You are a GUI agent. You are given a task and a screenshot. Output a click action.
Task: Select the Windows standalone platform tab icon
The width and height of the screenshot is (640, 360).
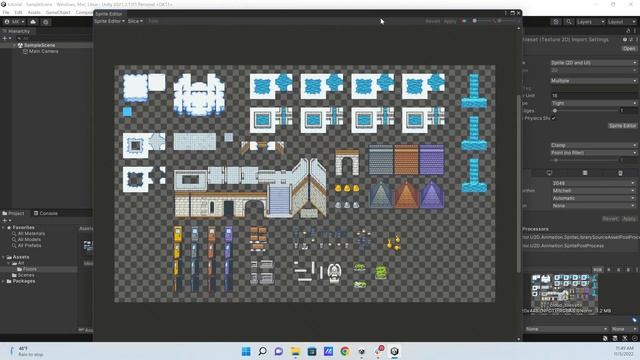tap(584, 173)
